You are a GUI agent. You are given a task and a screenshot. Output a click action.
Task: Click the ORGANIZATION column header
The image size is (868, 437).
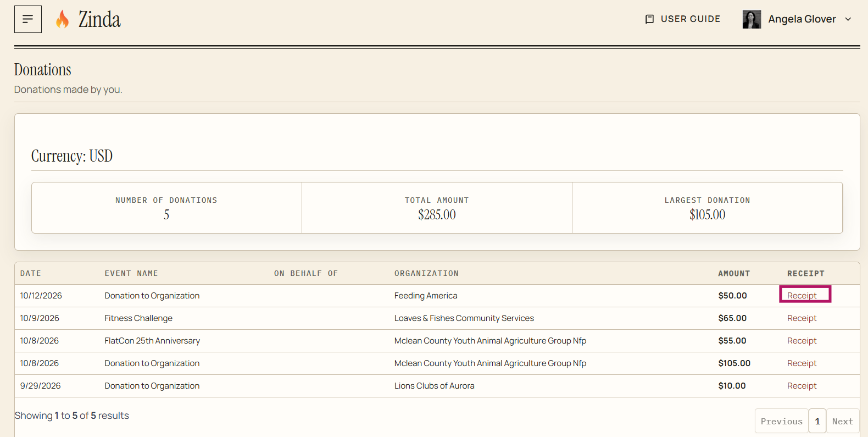point(426,273)
